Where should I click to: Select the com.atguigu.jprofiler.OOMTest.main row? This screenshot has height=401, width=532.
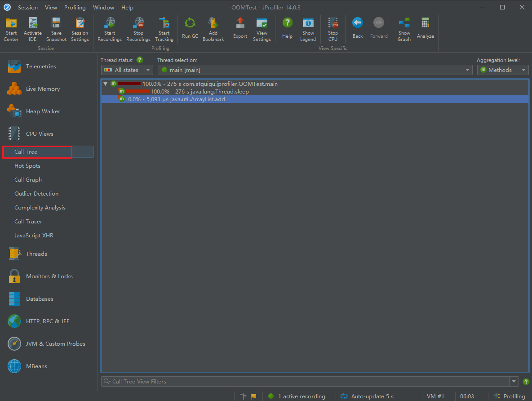pyautogui.click(x=315, y=84)
